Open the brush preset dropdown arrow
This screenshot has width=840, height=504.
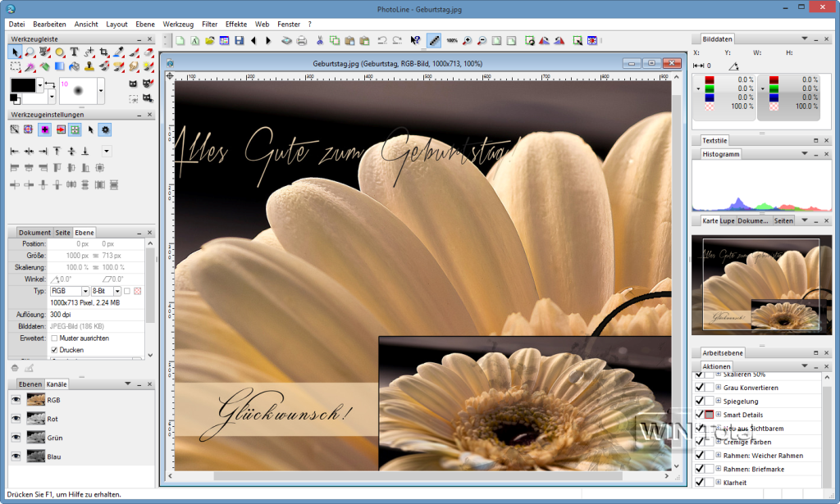click(x=101, y=91)
